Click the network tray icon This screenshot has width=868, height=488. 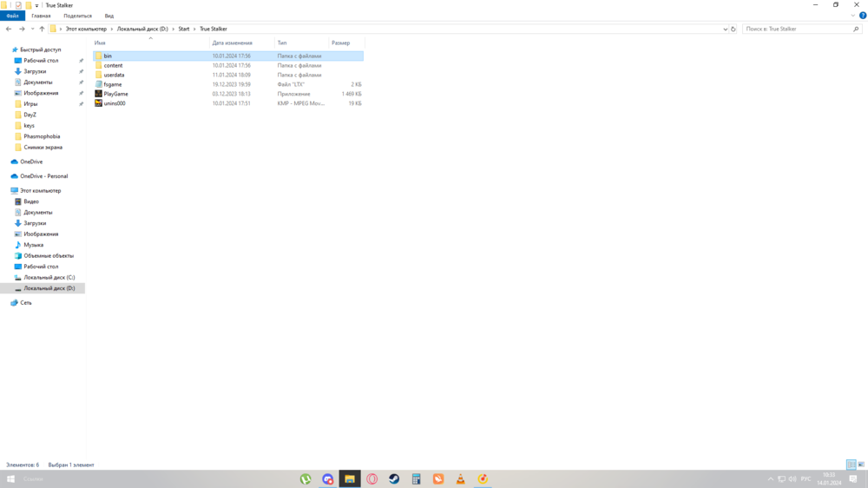(x=782, y=479)
